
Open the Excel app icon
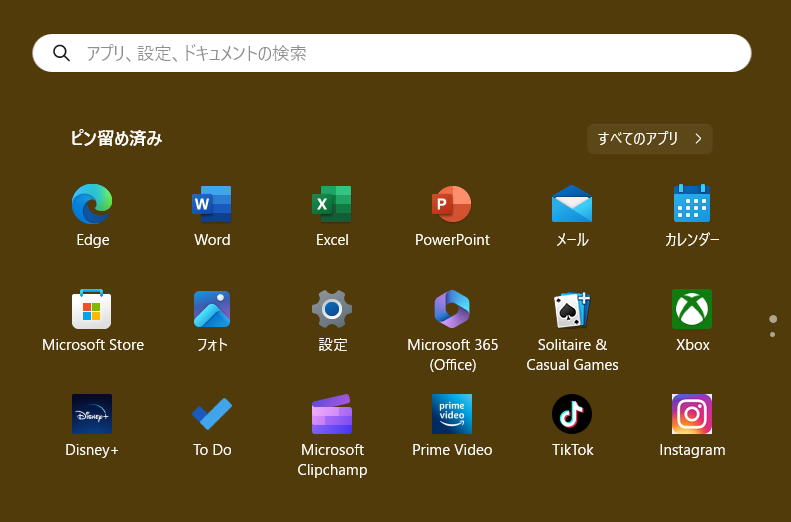point(332,204)
